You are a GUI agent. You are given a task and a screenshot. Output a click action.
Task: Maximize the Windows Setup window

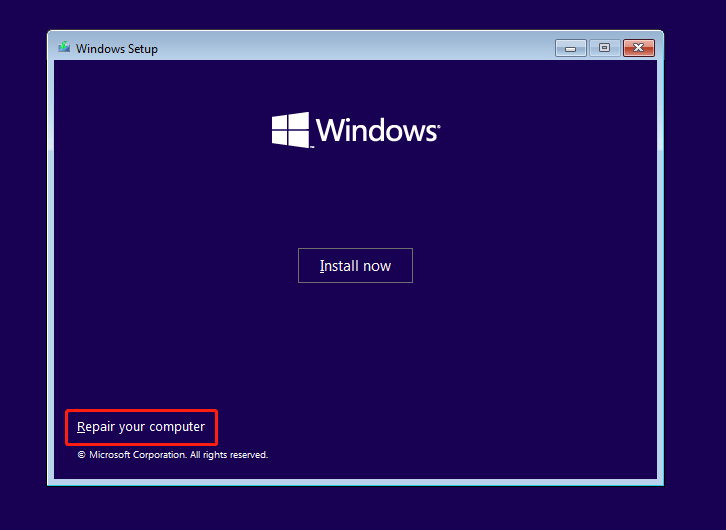pos(604,48)
